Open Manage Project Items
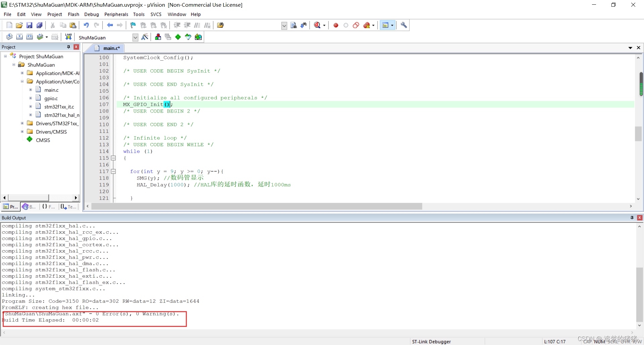 [158, 37]
